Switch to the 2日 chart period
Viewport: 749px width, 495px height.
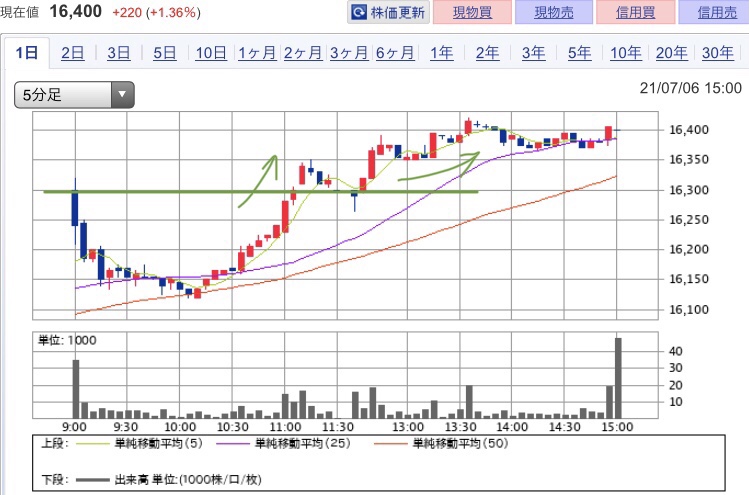[73, 53]
